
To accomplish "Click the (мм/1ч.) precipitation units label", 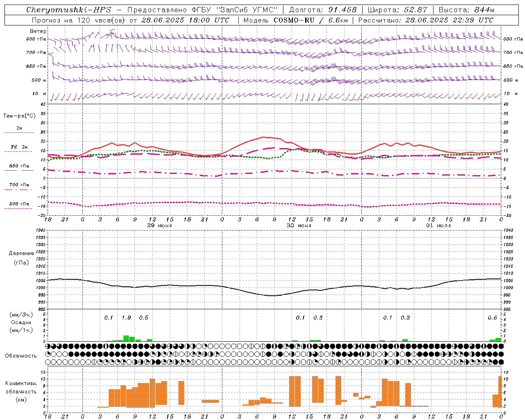I will [x=21, y=330].
